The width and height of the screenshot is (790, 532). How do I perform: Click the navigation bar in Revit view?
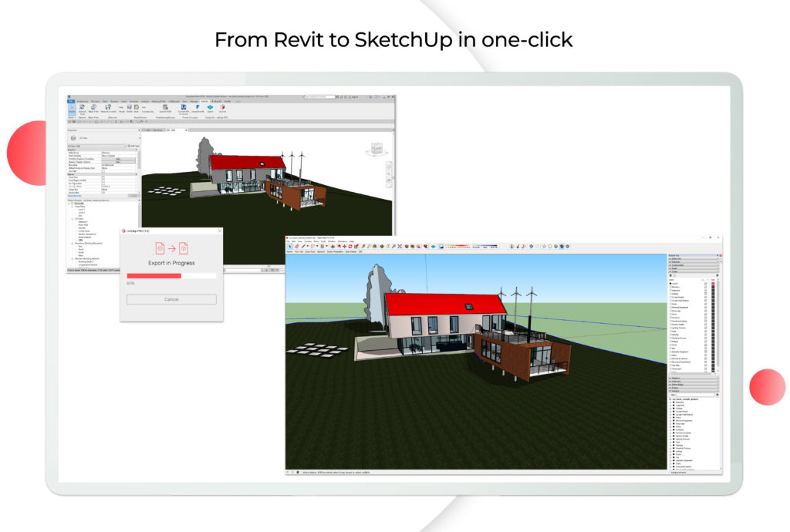(x=389, y=173)
